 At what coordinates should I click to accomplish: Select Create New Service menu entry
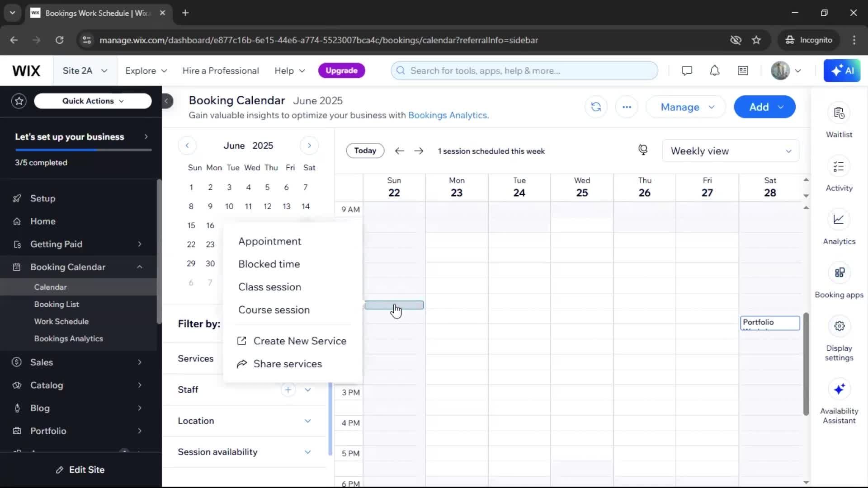pos(292,341)
